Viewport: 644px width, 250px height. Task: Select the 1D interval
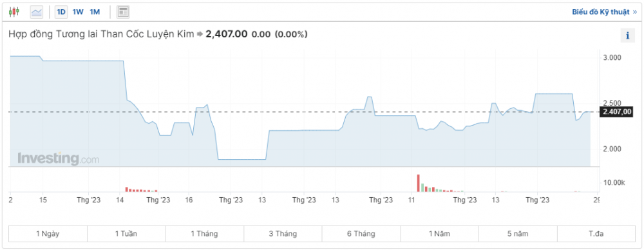click(61, 12)
